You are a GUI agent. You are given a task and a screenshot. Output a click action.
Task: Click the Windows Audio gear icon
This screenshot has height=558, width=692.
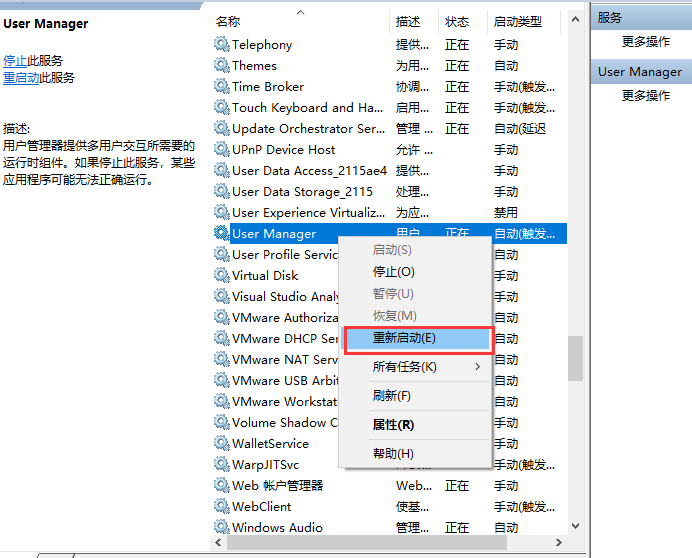click(222, 528)
